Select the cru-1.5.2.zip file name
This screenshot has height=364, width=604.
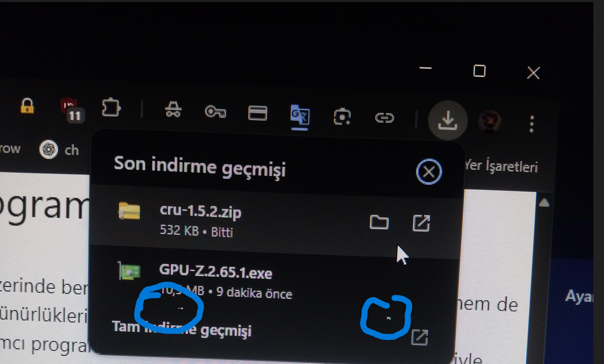pos(200,212)
